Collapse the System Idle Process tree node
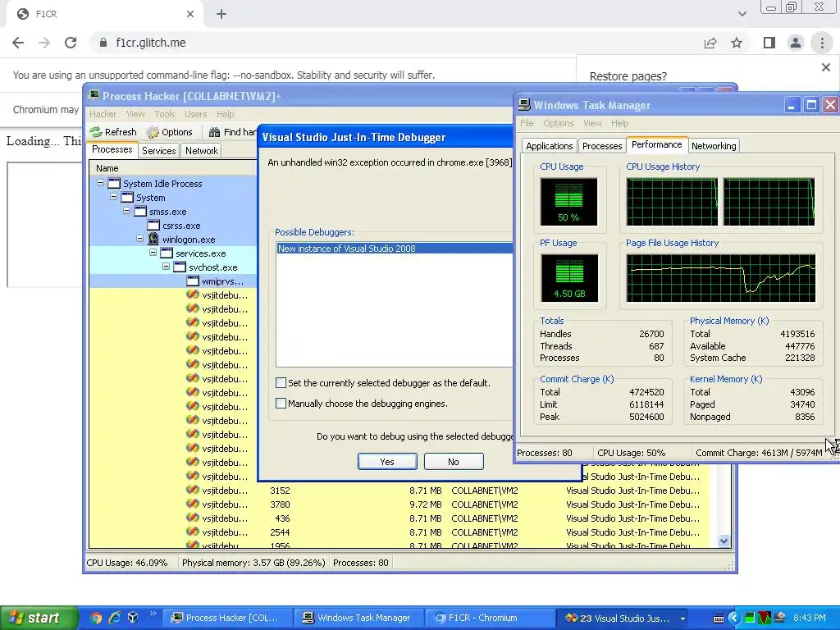 (100, 183)
